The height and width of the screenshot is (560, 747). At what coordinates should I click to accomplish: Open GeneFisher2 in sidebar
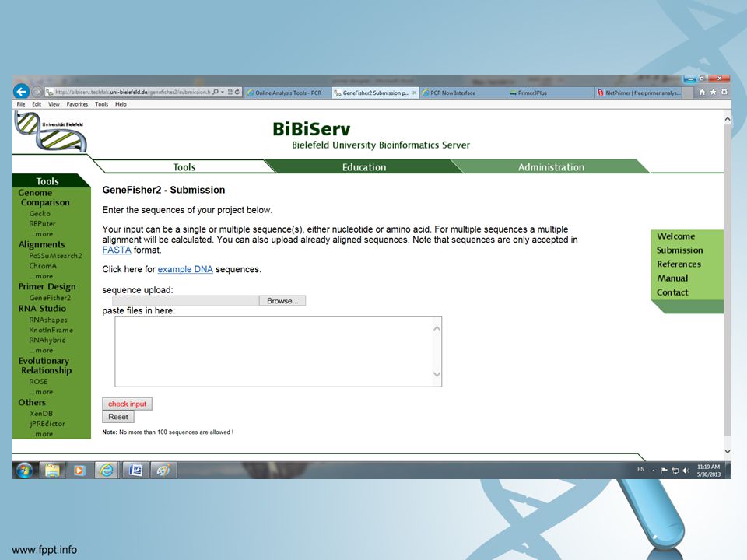[50, 298]
